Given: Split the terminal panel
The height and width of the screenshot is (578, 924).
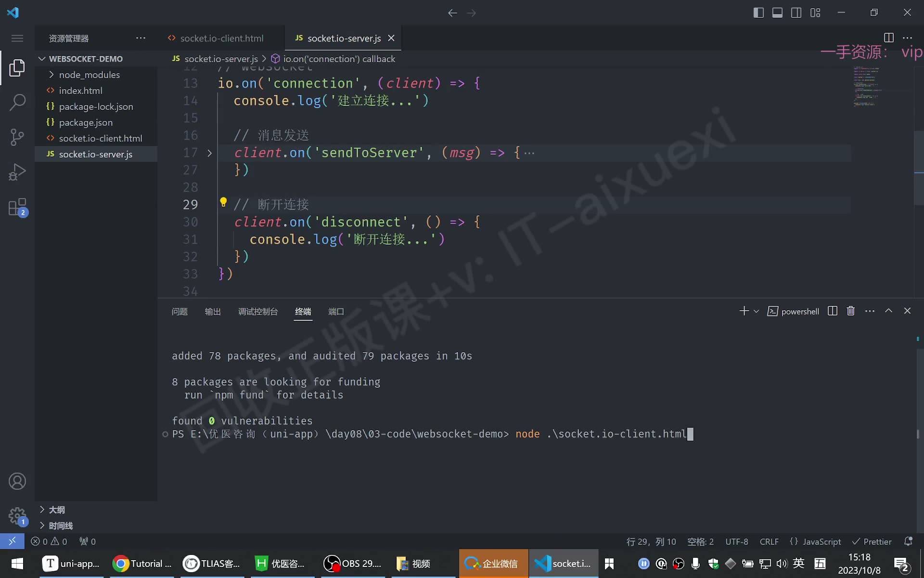Looking at the screenshot, I should tap(833, 311).
